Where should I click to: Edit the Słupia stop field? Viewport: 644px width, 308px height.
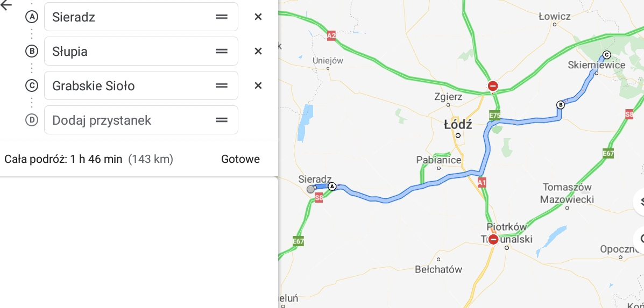point(129,51)
